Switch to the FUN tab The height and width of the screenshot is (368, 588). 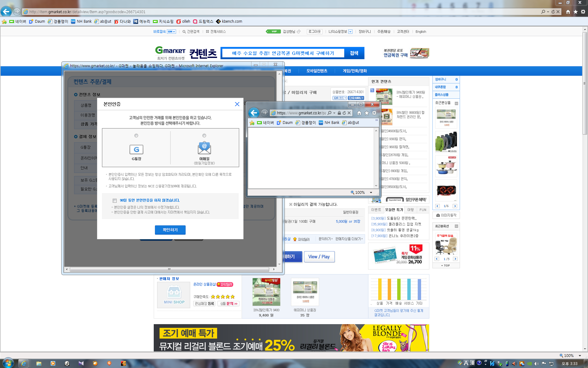[x=423, y=210]
